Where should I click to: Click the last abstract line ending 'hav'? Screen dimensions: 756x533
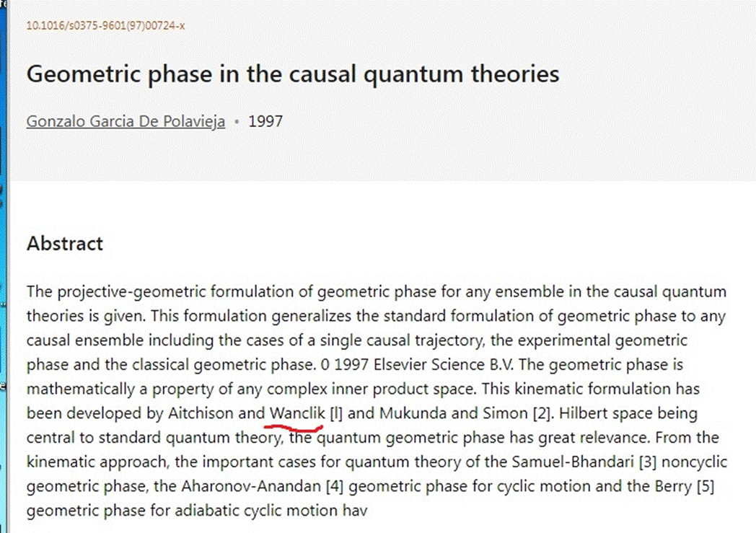[197, 511]
